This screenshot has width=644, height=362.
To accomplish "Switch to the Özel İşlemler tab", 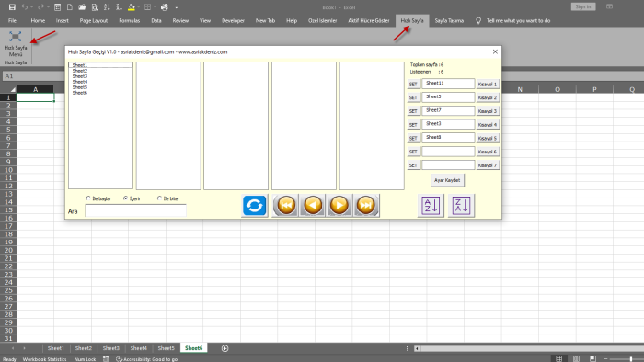I will click(322, 20).
